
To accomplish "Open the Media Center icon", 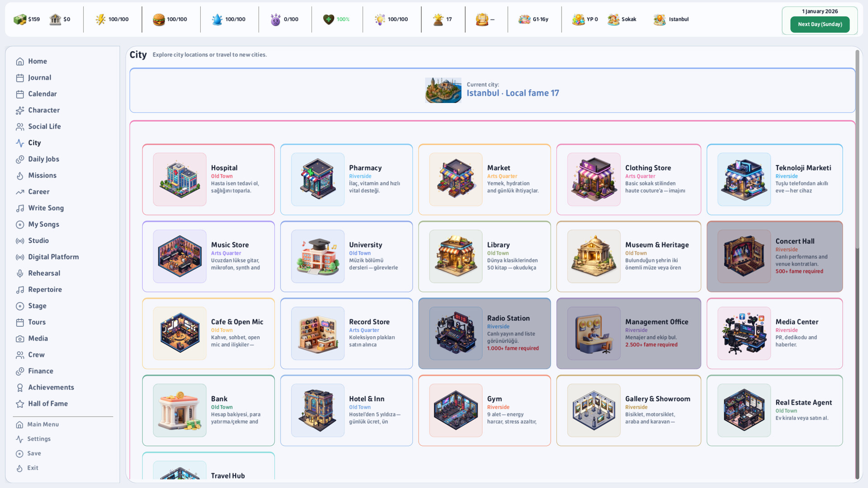I will pos(744,333).
